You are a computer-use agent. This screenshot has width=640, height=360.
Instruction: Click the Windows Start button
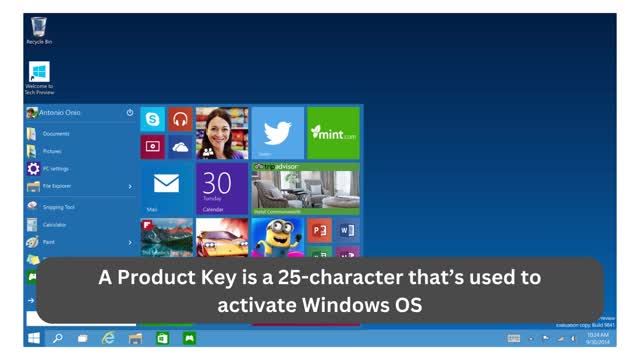(x=34, y=338)
